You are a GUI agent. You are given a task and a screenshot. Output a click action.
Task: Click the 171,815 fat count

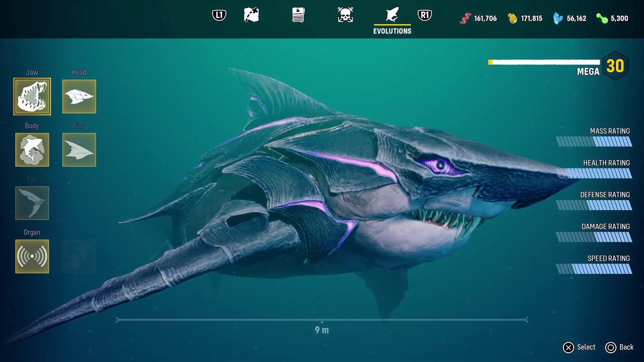point(531,19)
